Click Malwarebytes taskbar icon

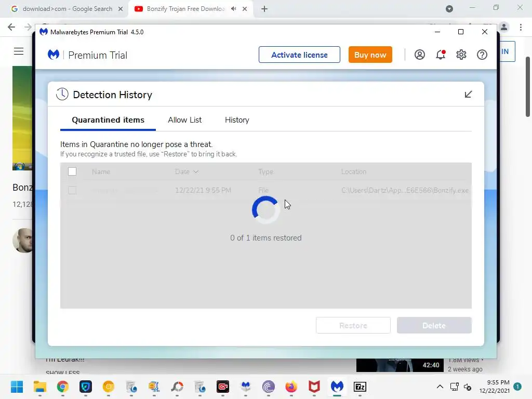point(337,387)
